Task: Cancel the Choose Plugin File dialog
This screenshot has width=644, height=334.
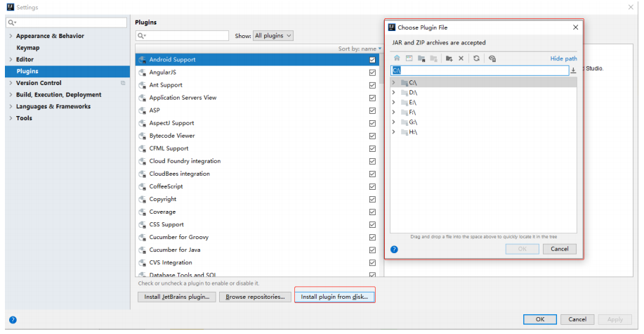Action: (560, 249)
